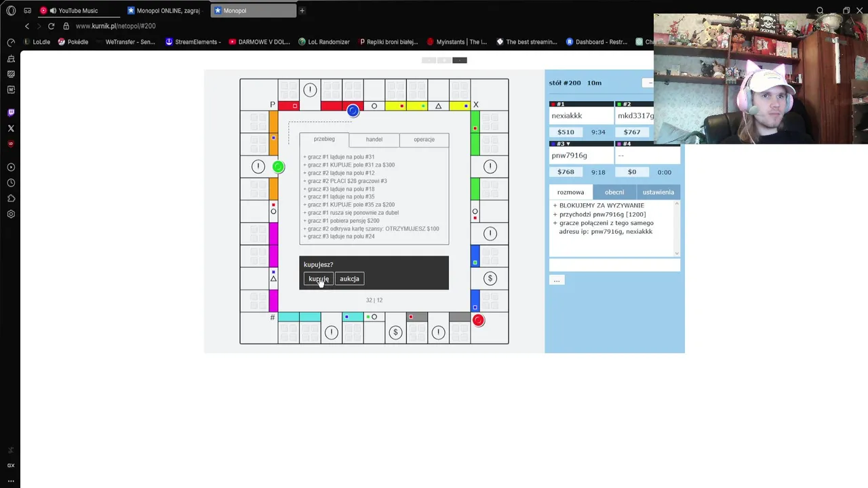Select player card nexiakkk
Image resolution: width=868 pixels, height=488 pixels.
coord(582,116)
